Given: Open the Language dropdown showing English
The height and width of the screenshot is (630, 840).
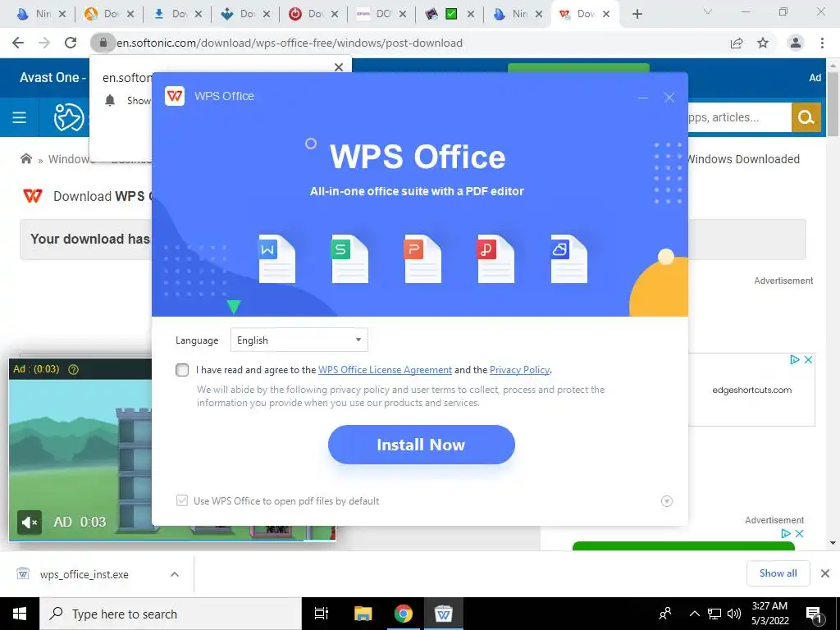Looking at the screenshot, I should point(299,340).
